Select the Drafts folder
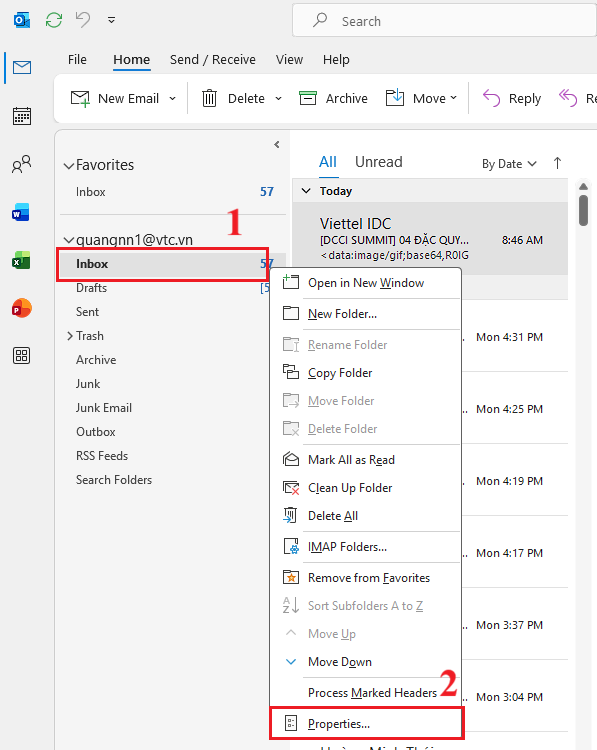Screen dimensions: 597x750 (91, 288)
